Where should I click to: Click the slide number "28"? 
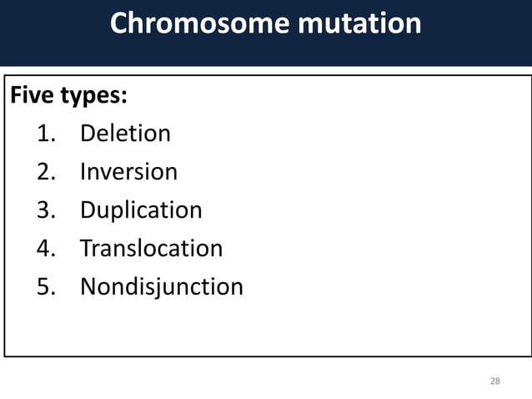(x=494, y=381)
